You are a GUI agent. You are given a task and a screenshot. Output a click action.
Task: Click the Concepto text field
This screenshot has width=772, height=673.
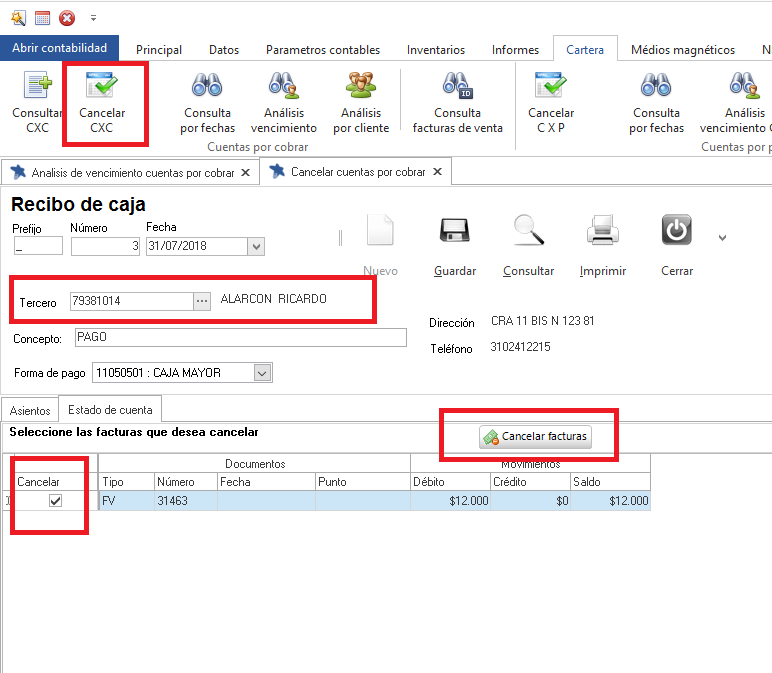(x=240, y=338)
